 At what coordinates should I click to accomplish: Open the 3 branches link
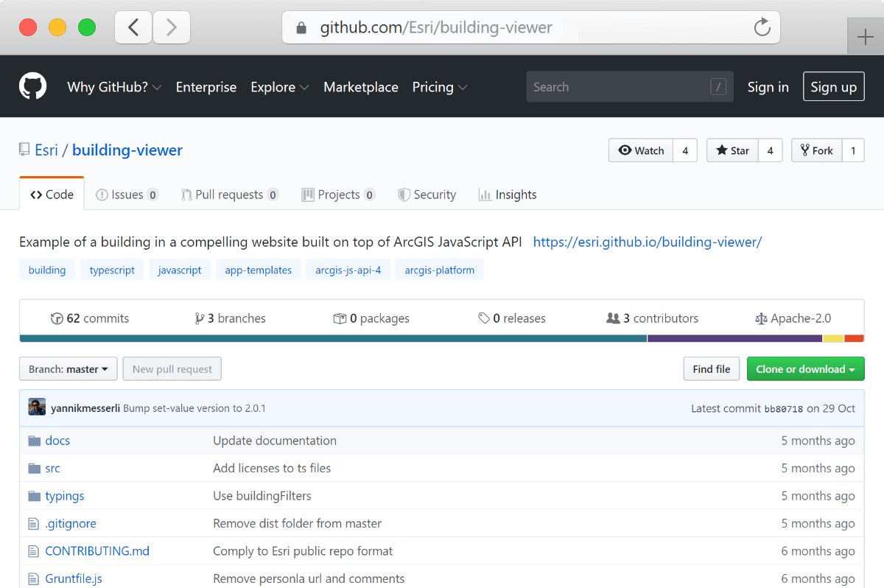[230, 318]
